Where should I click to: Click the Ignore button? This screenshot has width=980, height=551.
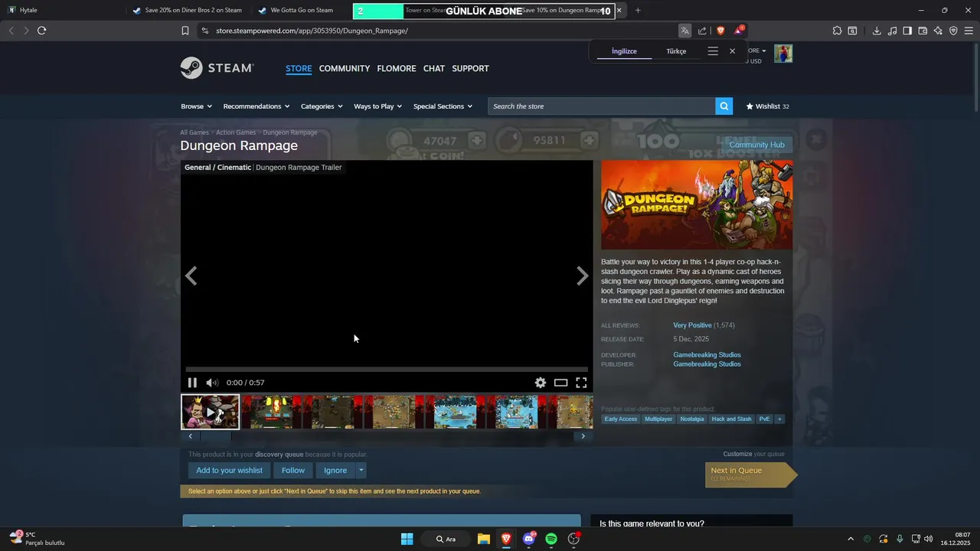(335, 471)
